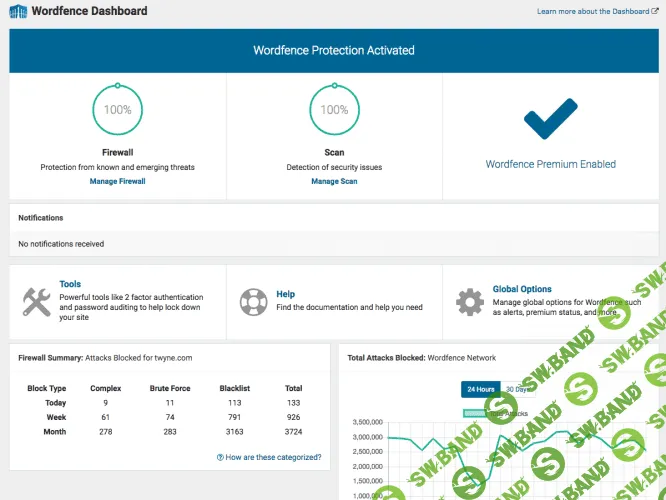Click the Tools wrench and screwdriver icon
This screenshot has height=500, width=666.
37,302
